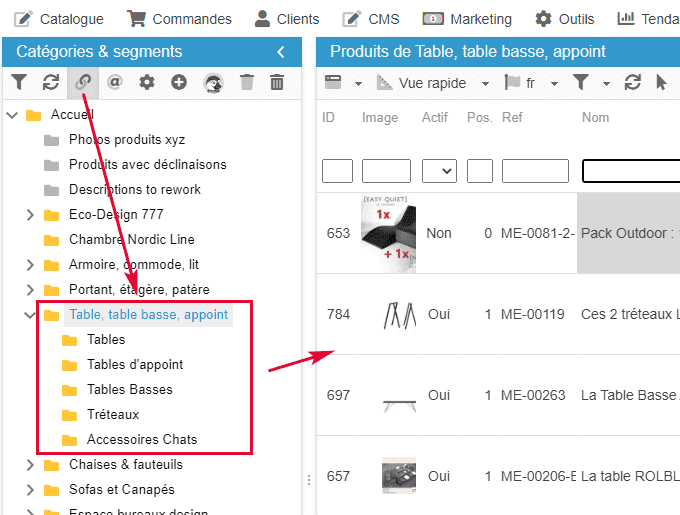Open the Catalogue menu
680x515 pixels.
58,19
